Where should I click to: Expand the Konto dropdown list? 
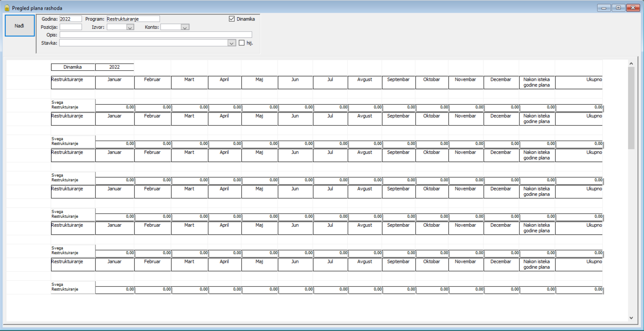coord(185,27)
